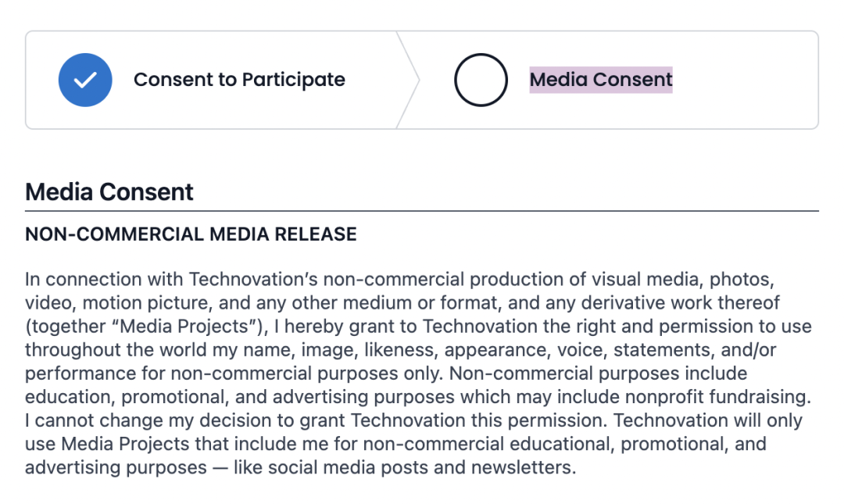
Task: Click the word "Technovation's" in the first line
Action: [x=254, y=280]
